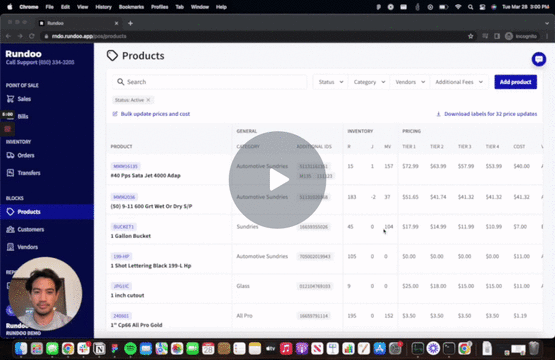Open the Chrome three-dot menu
Viewport: 555px width, 360px height.
547,36
